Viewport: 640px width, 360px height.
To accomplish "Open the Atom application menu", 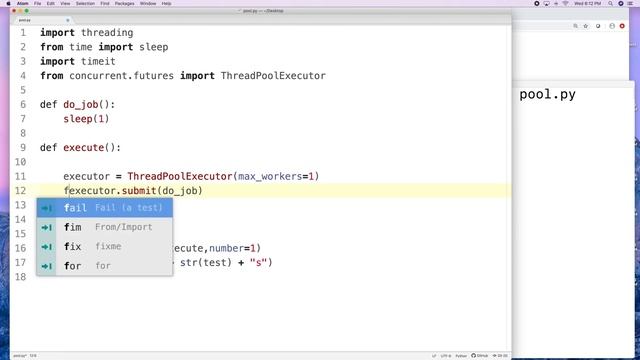I will (x=22, y=3).
